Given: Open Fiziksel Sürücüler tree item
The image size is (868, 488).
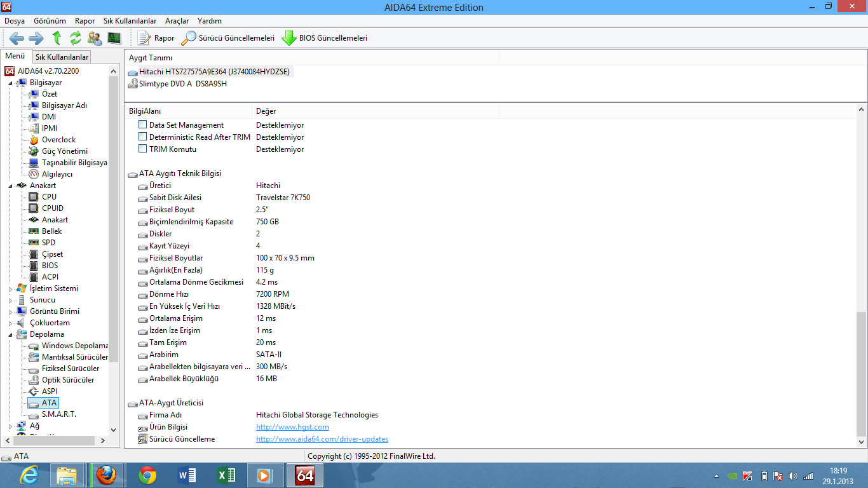Looking at the screenshot, I should [x=71, y=369].
